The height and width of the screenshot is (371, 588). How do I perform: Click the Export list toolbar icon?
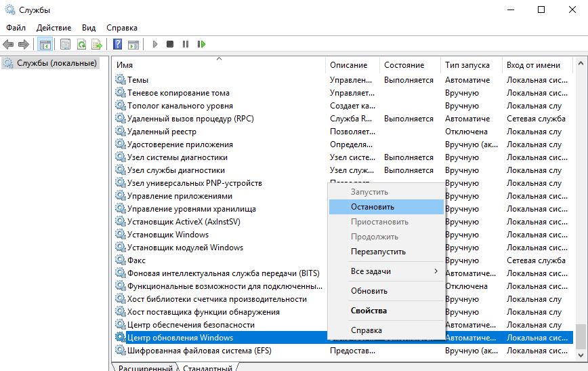click(97, 44)
